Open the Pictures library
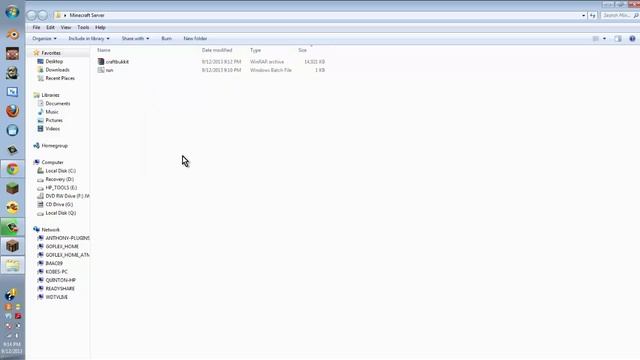Image resolution: width=640 pixels, height=360 pixels. point(54,120)
